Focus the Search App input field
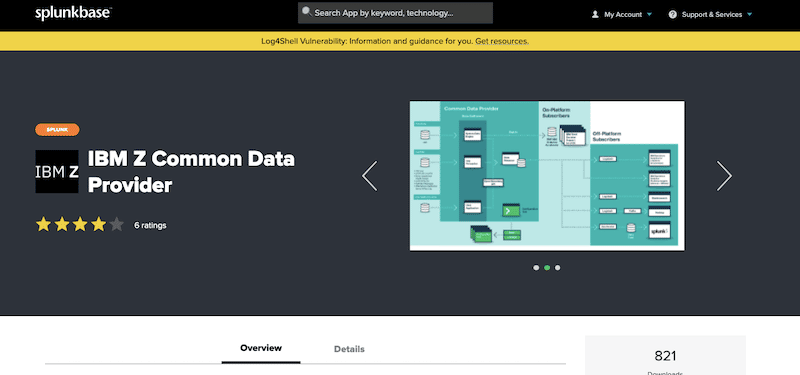The height and width of the screenshot is (375, 800). [395, 13]
